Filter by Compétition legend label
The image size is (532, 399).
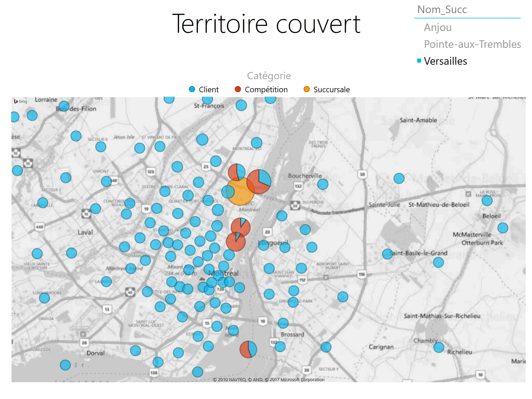(x=266, y=90)
